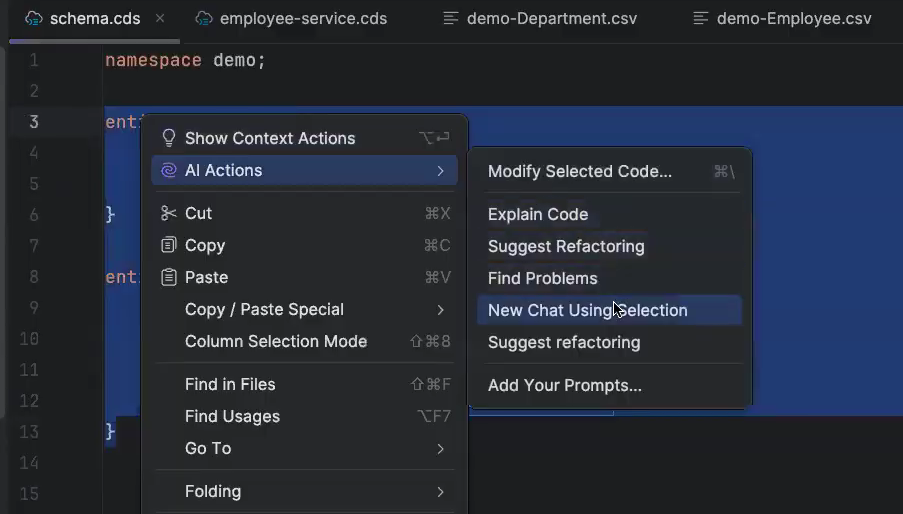Select Suggest Refactoring with capital R
Screen dimensions: 903x514
[x=610, y=246]
